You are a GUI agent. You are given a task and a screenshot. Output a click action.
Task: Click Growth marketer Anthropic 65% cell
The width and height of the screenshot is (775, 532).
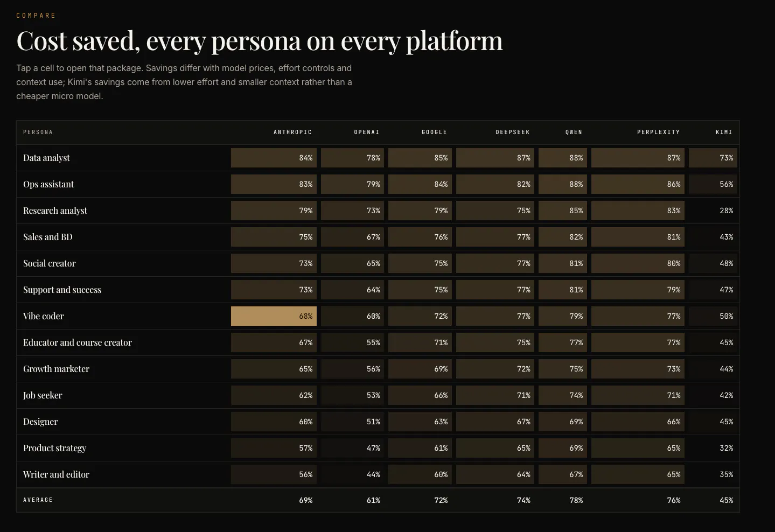pos(274,369)
